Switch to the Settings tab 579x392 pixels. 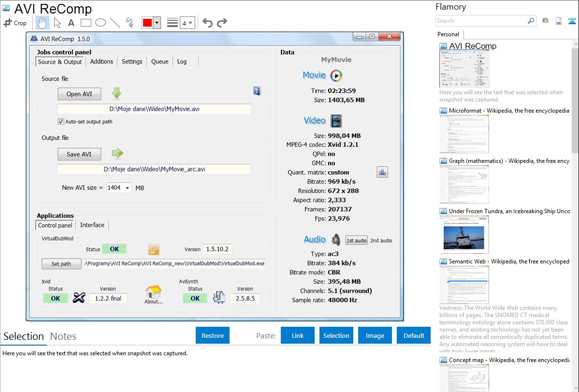(x=132, y=62)
